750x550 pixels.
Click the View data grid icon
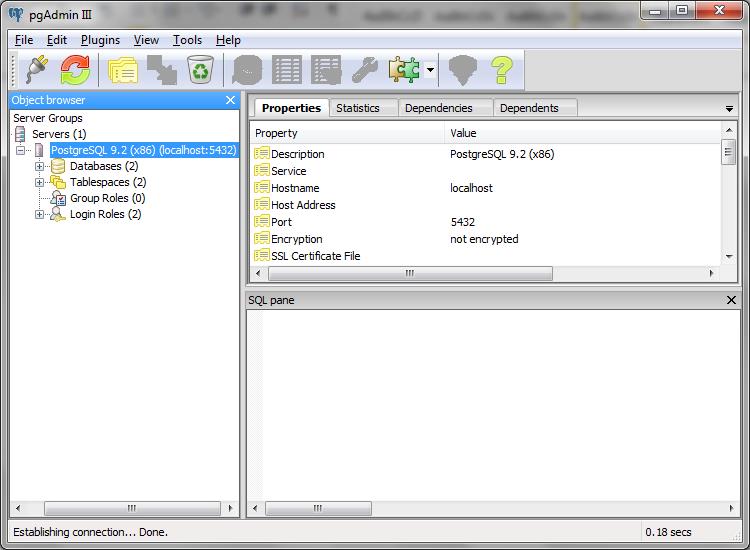(x=287, y=70)
